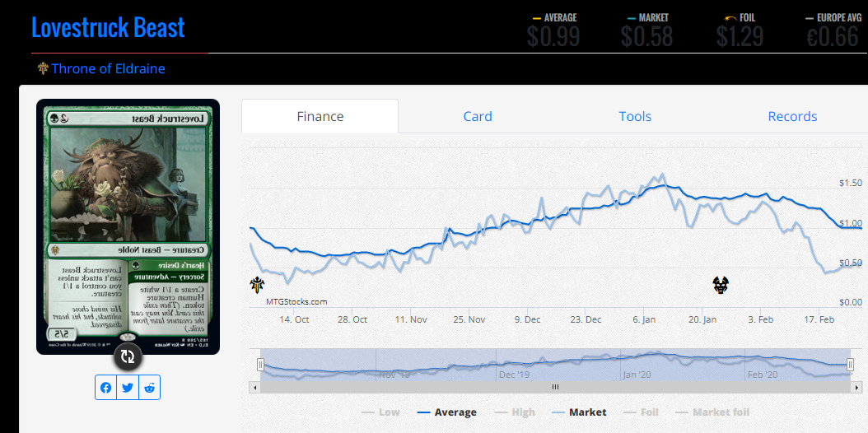Click the 14. Oct axis label
Screen dimensions: 868x433
pyautogui.click(x=294, y=319)
